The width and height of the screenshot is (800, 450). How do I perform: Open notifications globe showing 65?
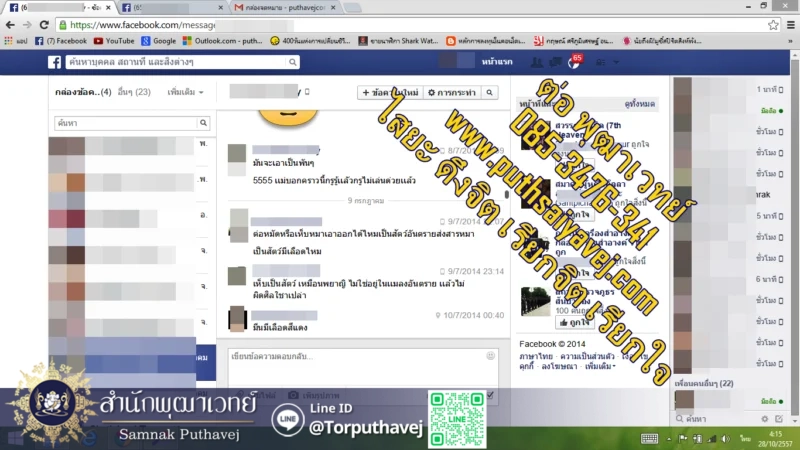(x=574, y=62)
